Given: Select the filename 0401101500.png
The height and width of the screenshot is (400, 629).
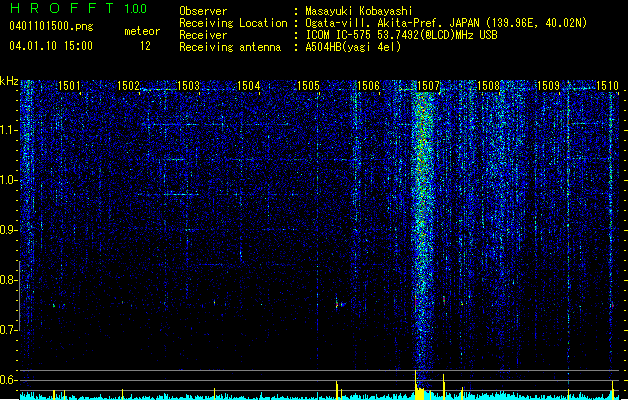Looking at the screenshot, I should click(x=51, y=26).
